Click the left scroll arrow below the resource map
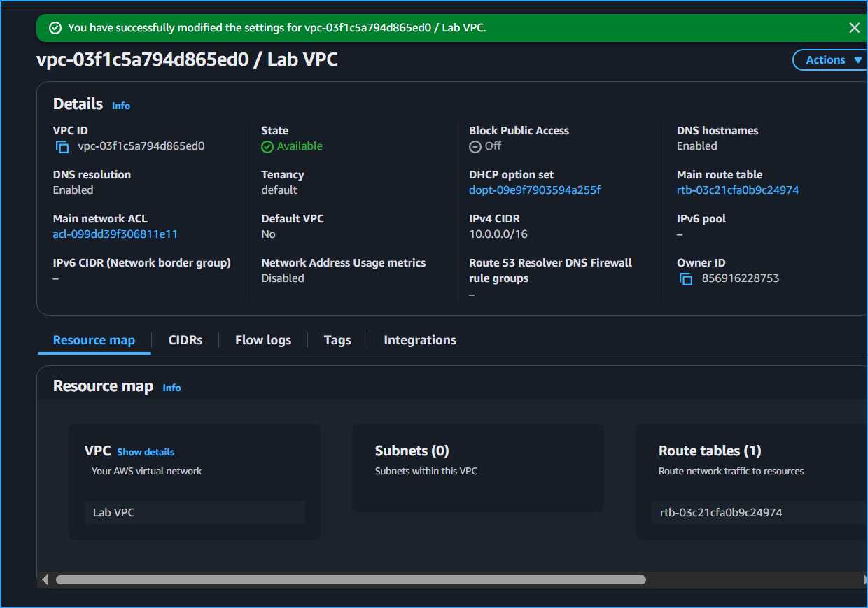The image size is (868, 608). point(45,579)
